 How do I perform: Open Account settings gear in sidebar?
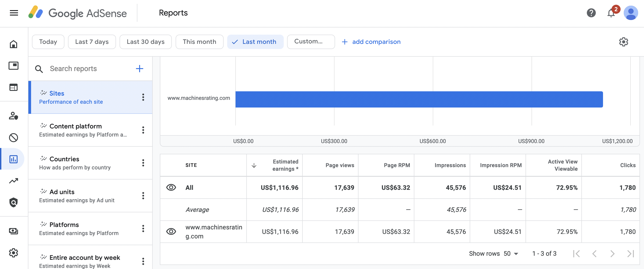(14, 253)
